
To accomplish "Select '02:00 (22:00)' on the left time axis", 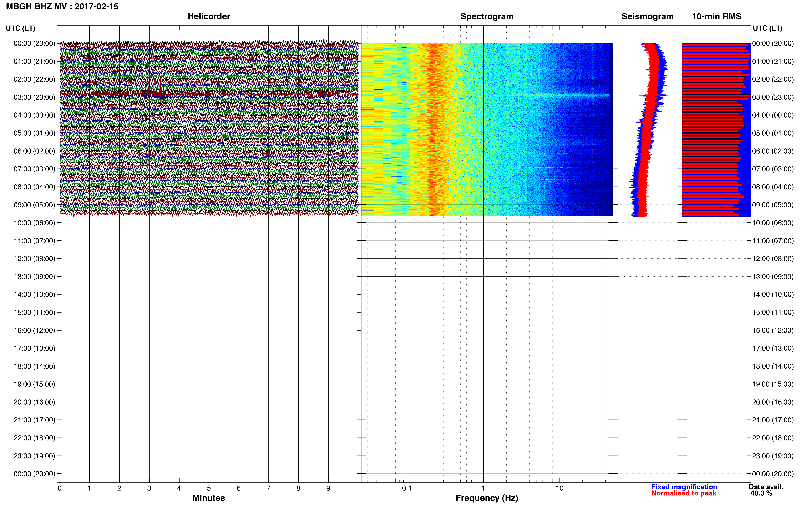I will tap(34, 79).
